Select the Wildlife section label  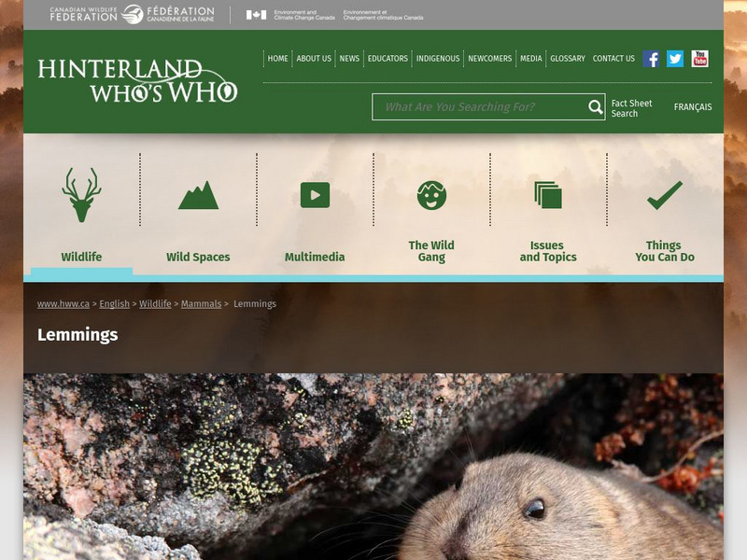tap(81, 258)
